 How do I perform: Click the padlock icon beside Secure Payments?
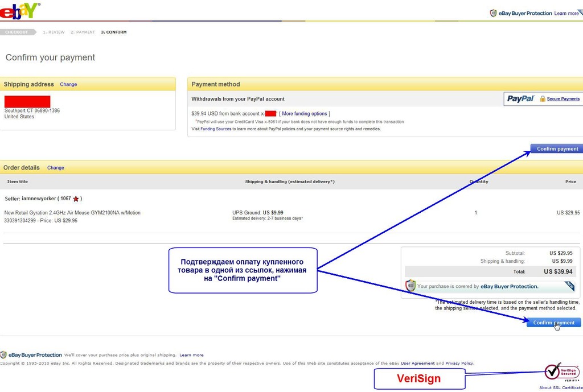[543, 99]
